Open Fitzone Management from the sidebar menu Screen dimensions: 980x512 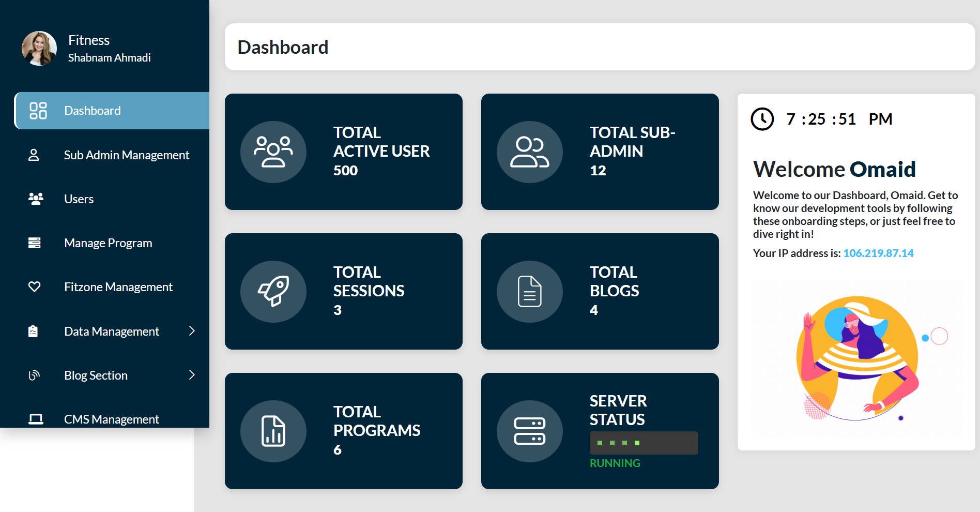118,287
